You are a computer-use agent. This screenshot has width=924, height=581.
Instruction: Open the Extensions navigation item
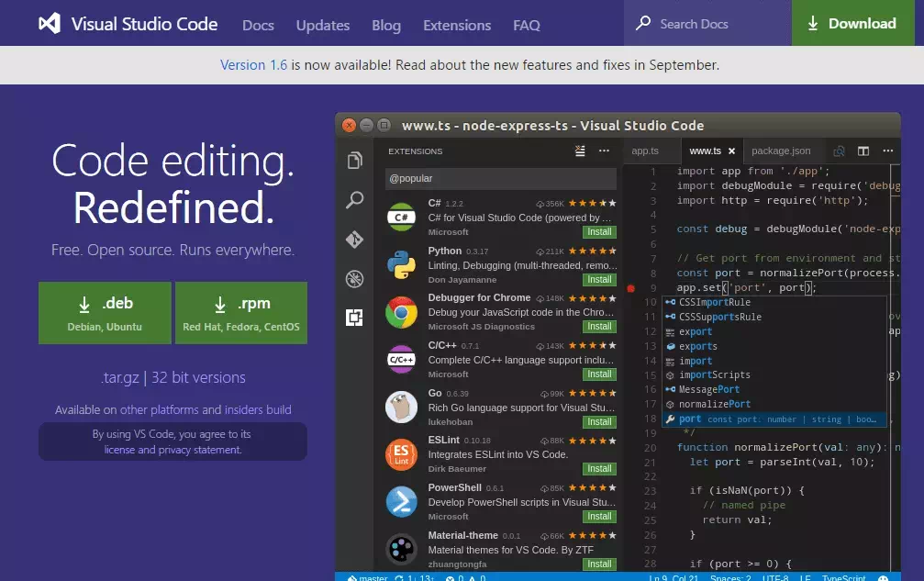(x=457, y=26)
